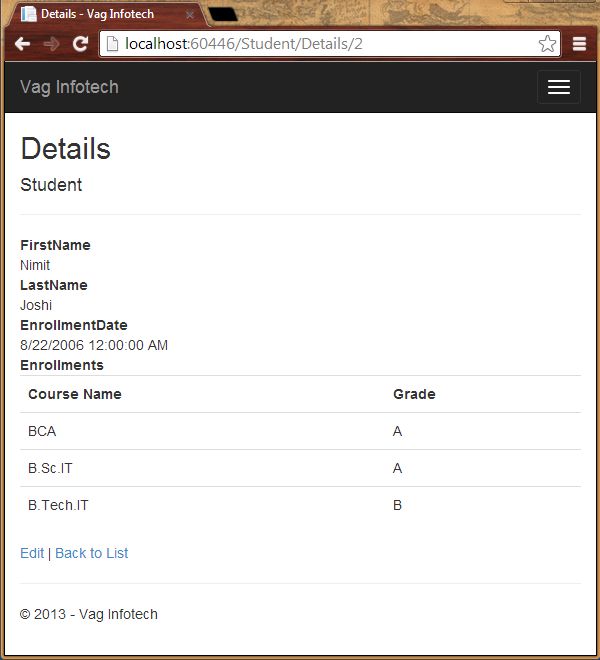Screen dimensions: 600x660
Task: Select the value Nimit
Action: [35, 265]
